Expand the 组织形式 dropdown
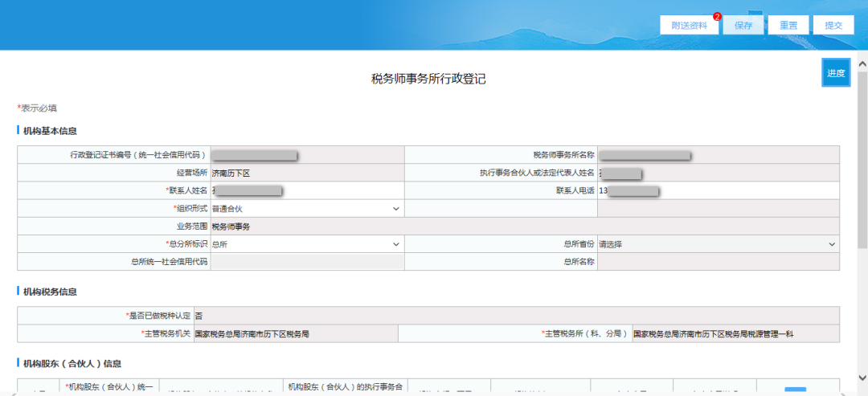868x396 pixels. coord(307,209)
